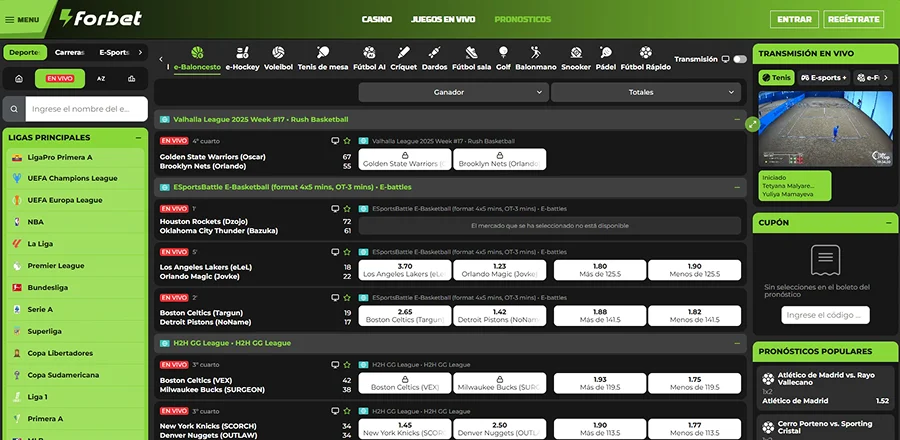Select the EN VIVO filter button

[x=60, y=79]
